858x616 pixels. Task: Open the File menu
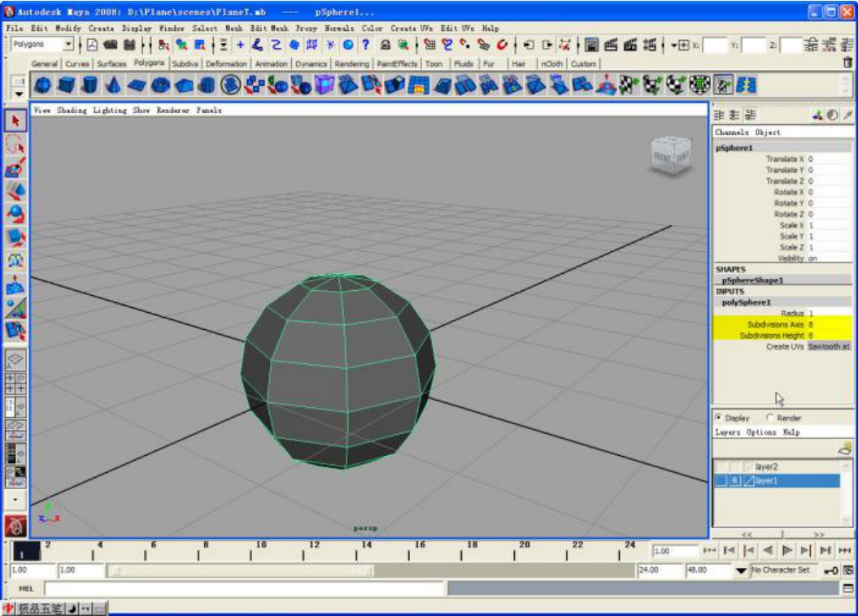(15, 28)
